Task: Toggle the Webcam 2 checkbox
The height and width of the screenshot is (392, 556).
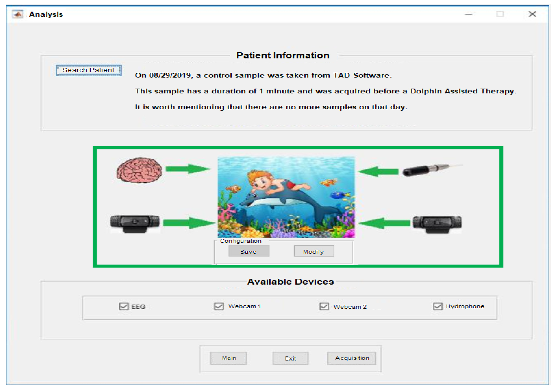Action: pos(324,306)
